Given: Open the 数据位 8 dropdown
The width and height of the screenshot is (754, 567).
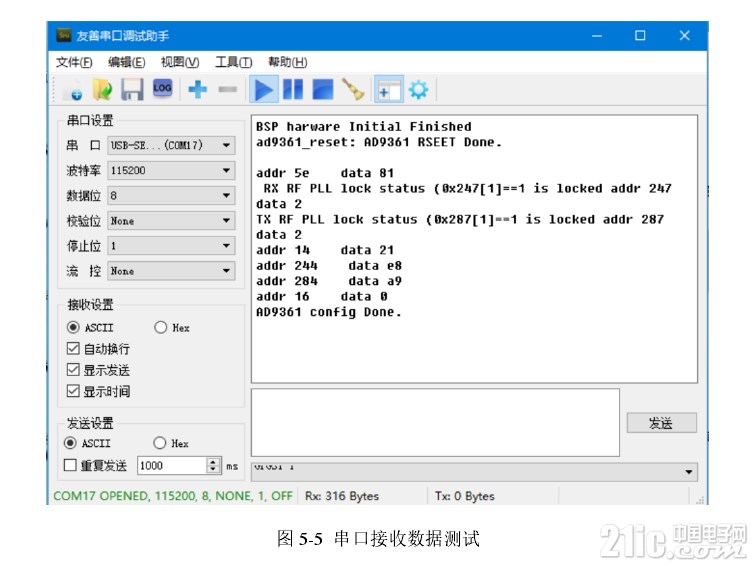Looking at the screenshot, I should 171,196.
